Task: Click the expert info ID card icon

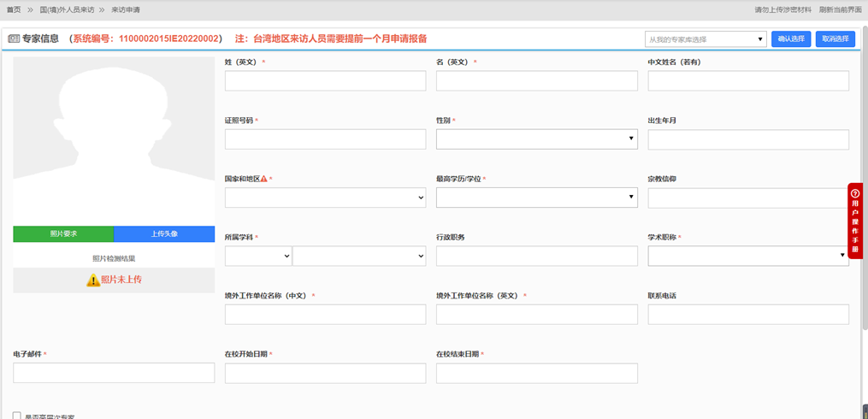Action: (x=13, y=38)
